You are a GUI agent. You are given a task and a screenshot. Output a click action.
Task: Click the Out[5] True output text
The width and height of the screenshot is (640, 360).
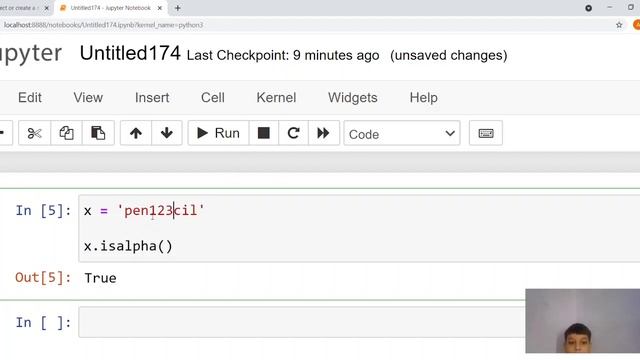coord(100,278)
